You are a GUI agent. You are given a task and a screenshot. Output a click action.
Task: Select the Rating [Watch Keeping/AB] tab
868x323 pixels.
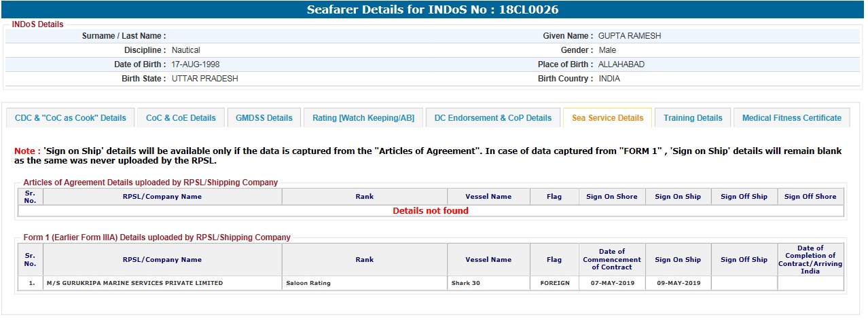(363, 118)
